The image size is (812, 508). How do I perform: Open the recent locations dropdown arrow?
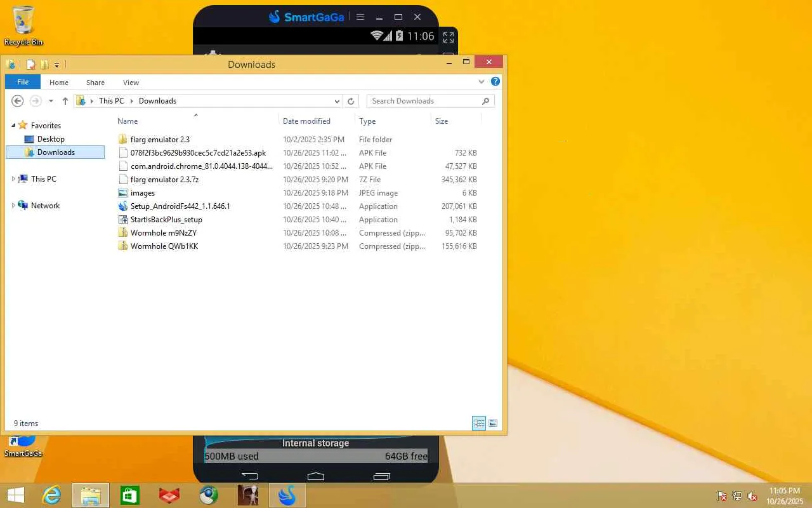(51, 101)
